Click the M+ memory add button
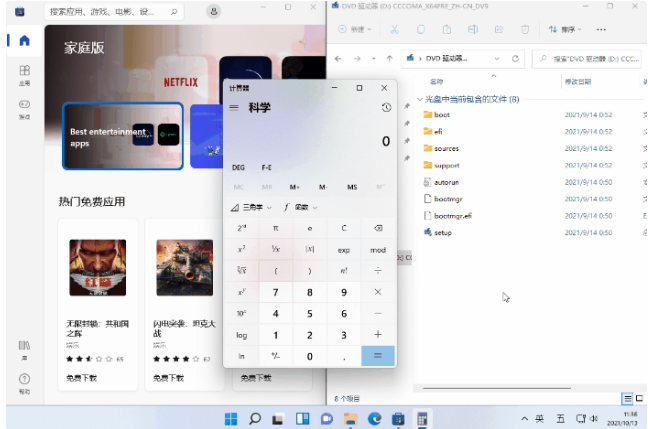Screen dimensions: 648x429 (294, 187)
